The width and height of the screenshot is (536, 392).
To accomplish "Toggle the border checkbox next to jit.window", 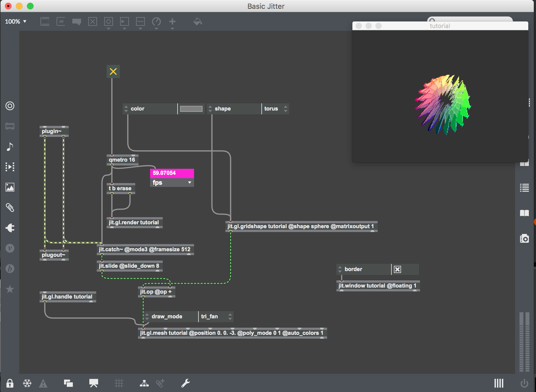I will [x=397, y=269].
